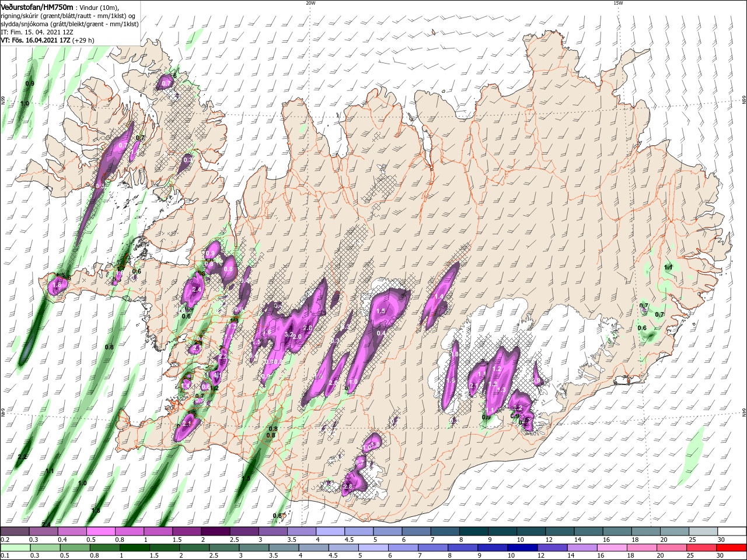747x560 pixels.
Task: Pick the dark green 1 rain scale swatch
Action: click(134, 548)
